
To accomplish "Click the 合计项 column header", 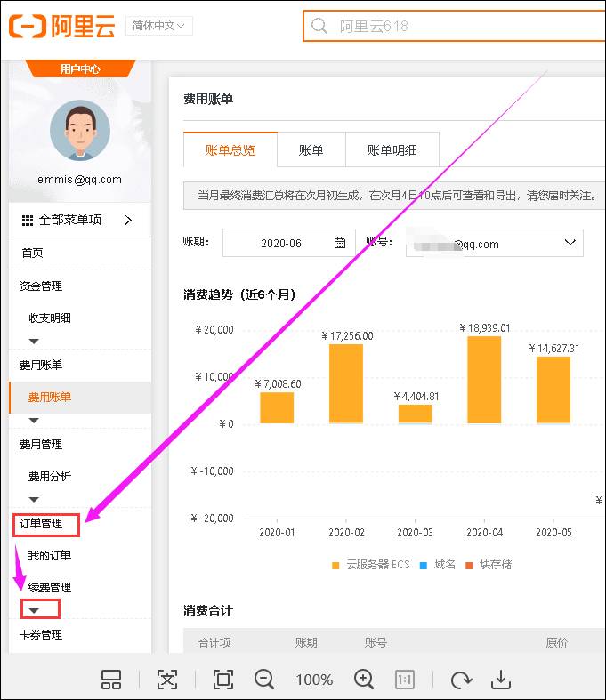I will 214,642.
